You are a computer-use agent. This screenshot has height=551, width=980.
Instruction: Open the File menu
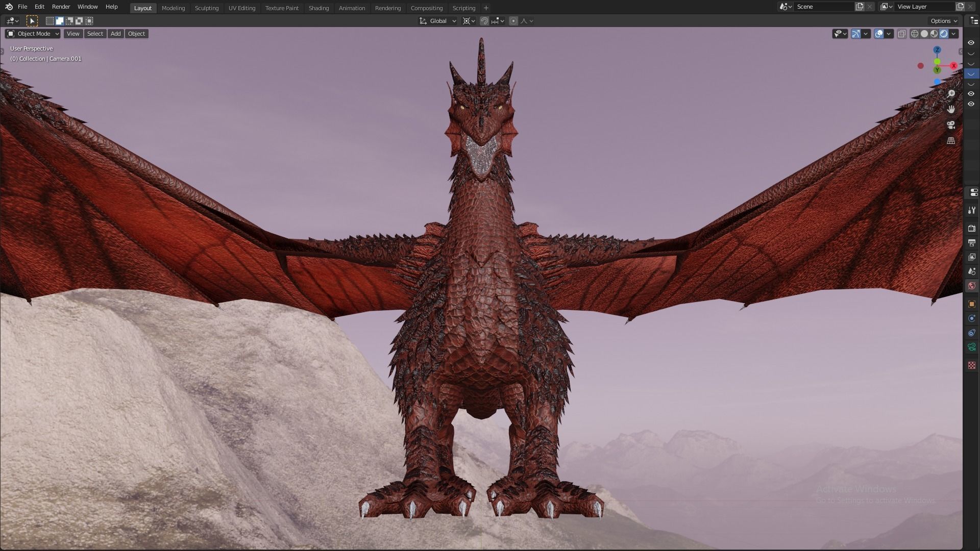22,7
